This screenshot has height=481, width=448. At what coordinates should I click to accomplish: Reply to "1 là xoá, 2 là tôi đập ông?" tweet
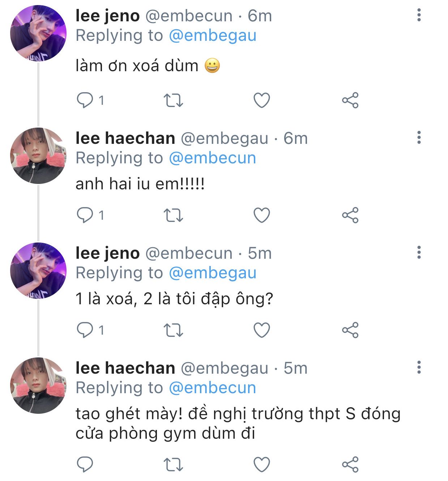point(85,330)
